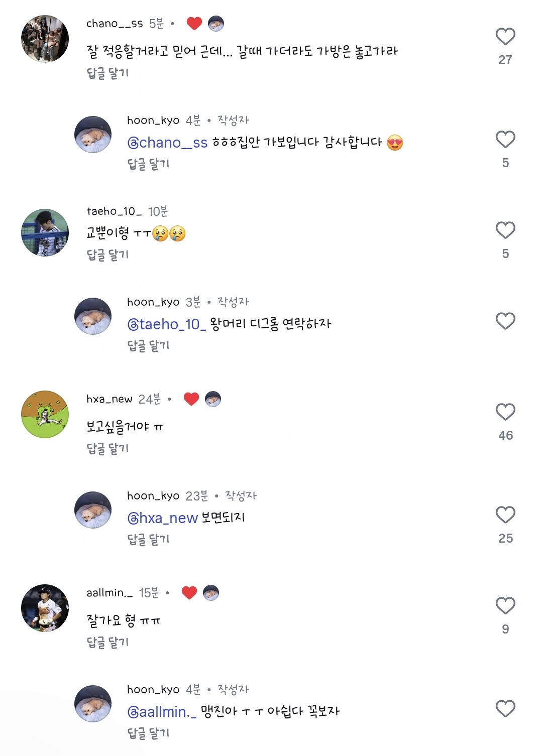The image size is (542, 756).
Task: Like hoon_kyo's reply mentioning taeho_10_
Action: (x=505, y=321)
